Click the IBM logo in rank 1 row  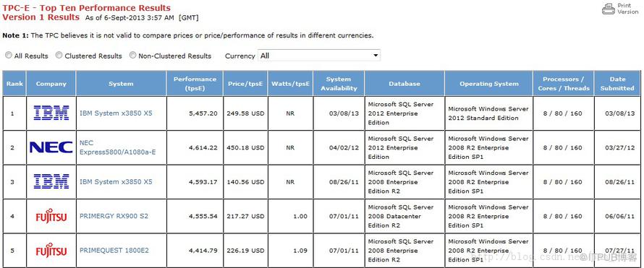coord(51,113)
